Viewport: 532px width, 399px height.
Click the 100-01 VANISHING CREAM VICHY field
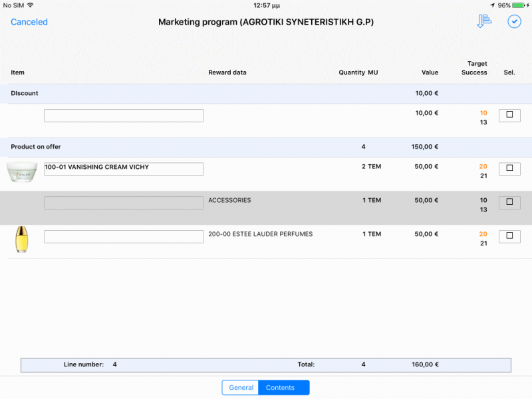click(x=124, y=169)
